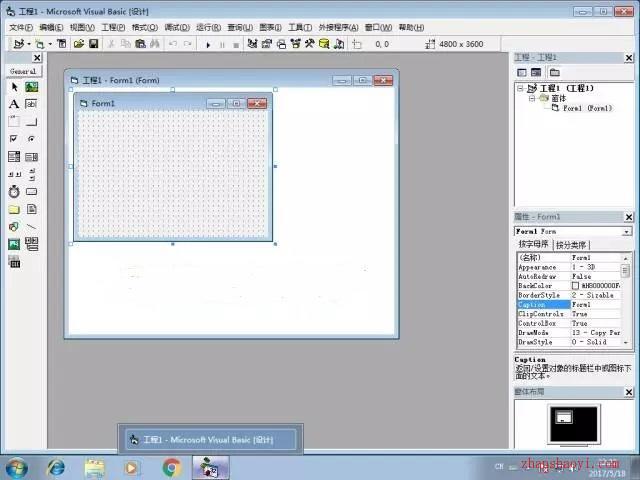Open the 视图(V) menu
The height and width of the screenshot is (480, 640).
[x=82, y=27]
